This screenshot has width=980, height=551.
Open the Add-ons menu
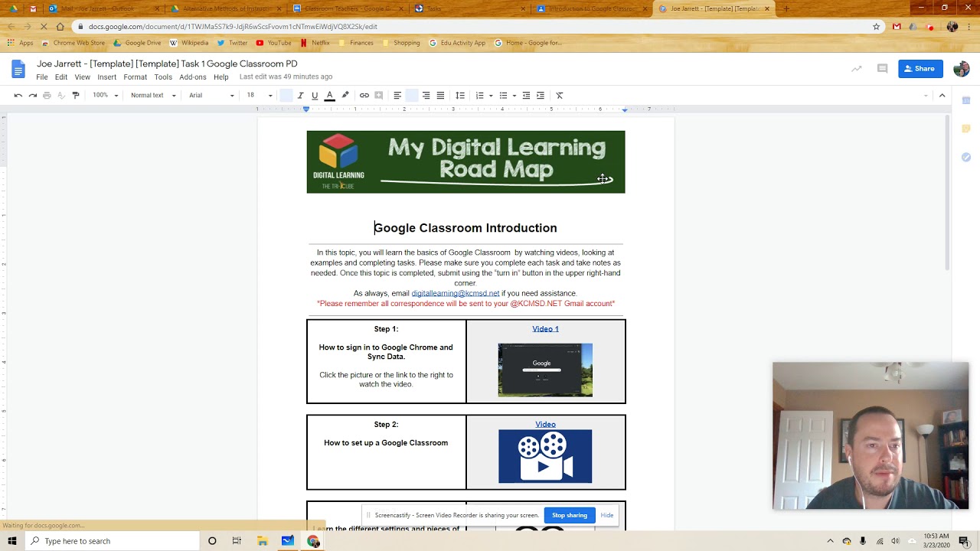(193, 77)
